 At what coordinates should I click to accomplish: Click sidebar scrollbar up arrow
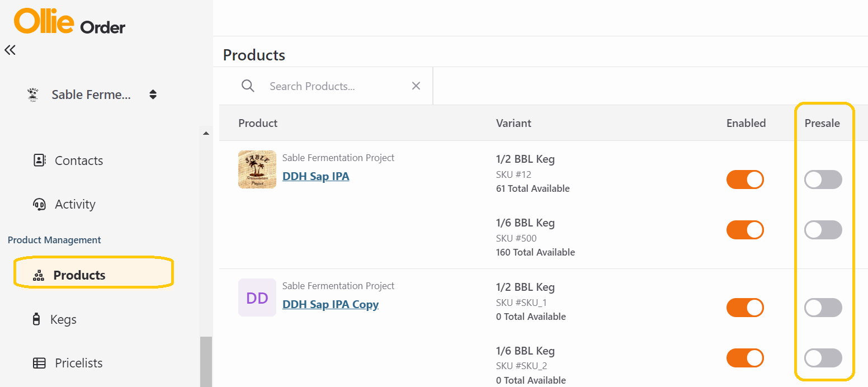(x=206, y=133)
